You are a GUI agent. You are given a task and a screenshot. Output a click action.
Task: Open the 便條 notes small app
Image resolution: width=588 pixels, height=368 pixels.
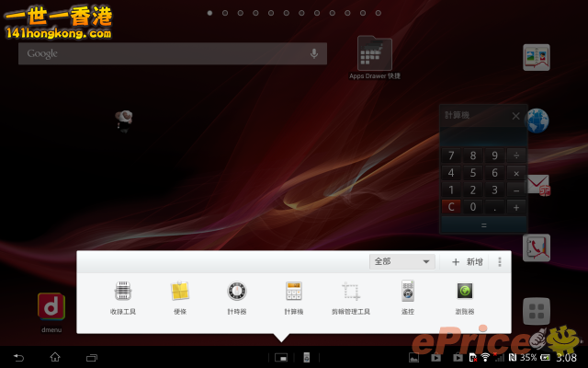pos(180,296)
